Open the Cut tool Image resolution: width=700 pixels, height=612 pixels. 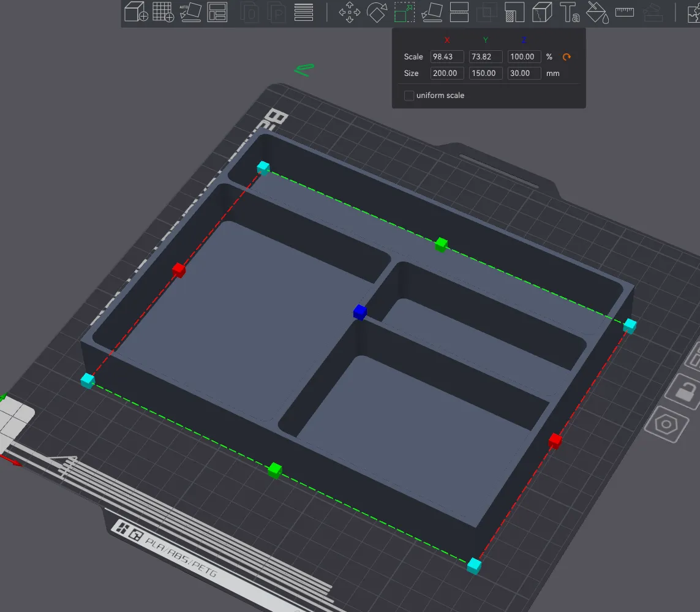pos(459,12)
